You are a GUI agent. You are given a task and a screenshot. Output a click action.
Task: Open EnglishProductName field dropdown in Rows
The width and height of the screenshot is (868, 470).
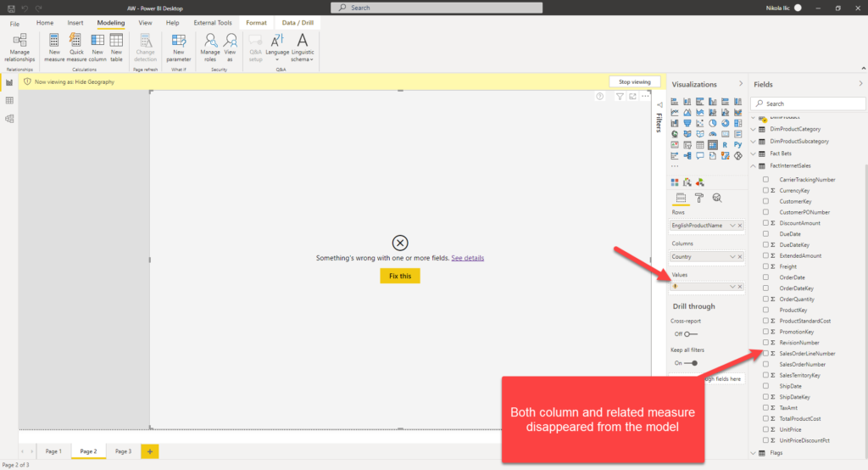pos(732,226)
